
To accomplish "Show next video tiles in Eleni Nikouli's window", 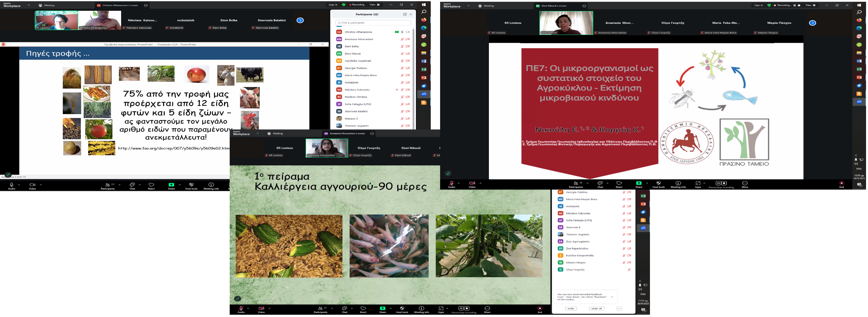I will [812, 23].
